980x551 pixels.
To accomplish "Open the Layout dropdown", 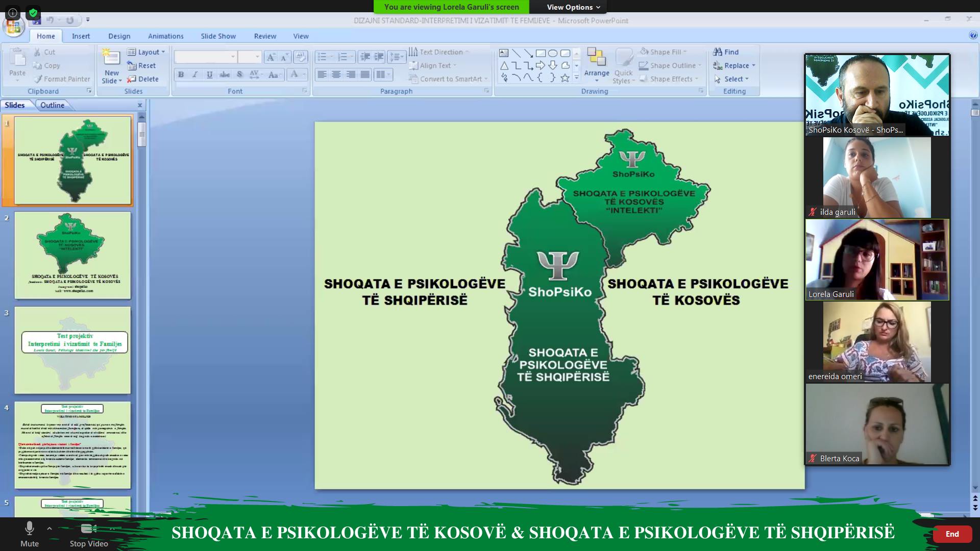I will [x=146, y=52].
